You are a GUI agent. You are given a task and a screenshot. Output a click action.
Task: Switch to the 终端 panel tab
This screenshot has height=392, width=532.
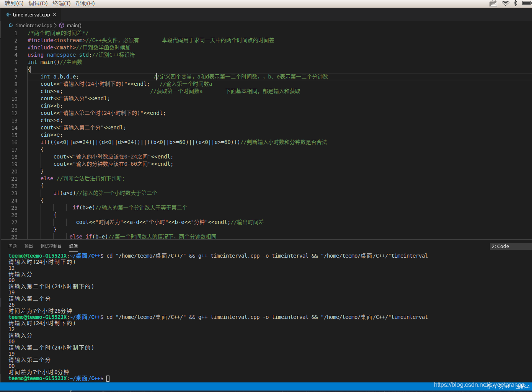(73, 246)
